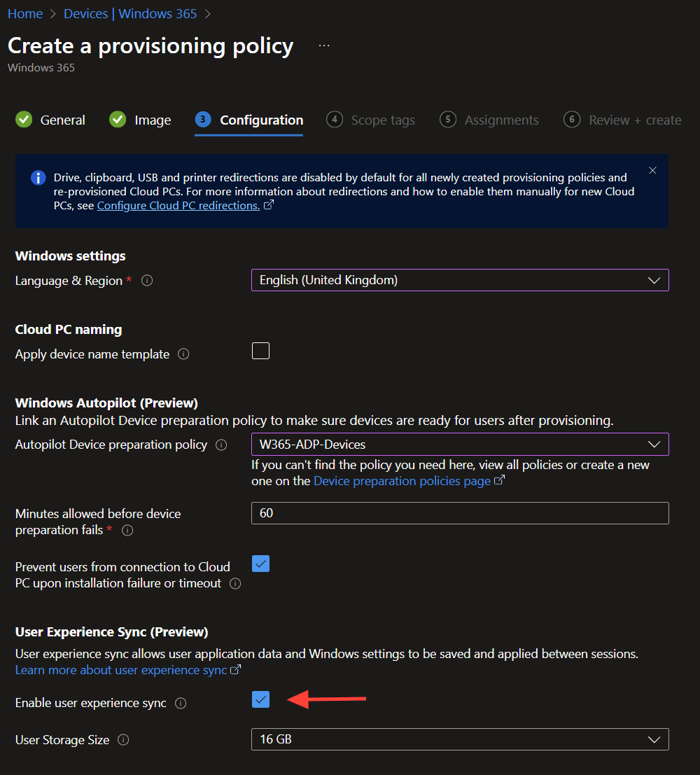Expand the Autopilot Device preparation policy dropdown
The image size is (700, 775).
459,445
